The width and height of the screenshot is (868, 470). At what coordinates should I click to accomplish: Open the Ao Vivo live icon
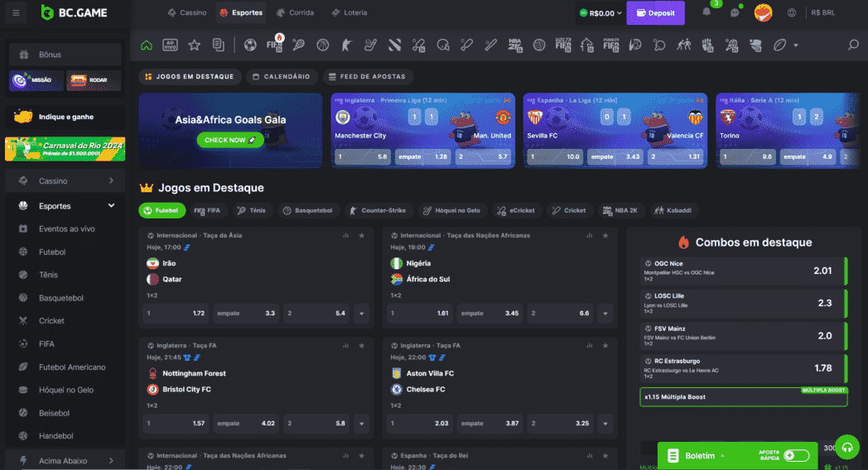[170, 46]
